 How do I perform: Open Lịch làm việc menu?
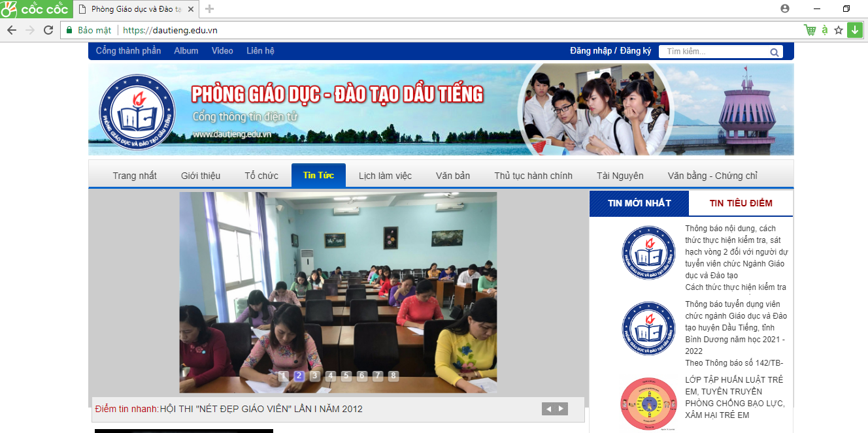385,176
